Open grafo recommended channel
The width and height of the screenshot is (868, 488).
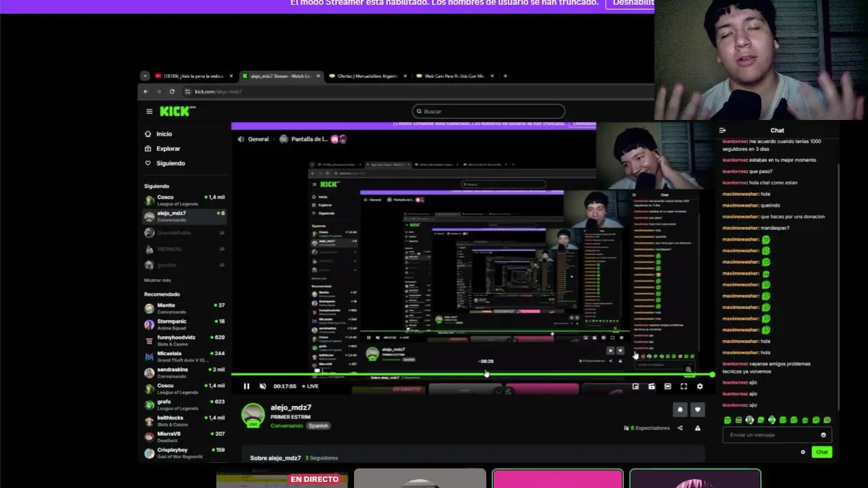[184, 405]
